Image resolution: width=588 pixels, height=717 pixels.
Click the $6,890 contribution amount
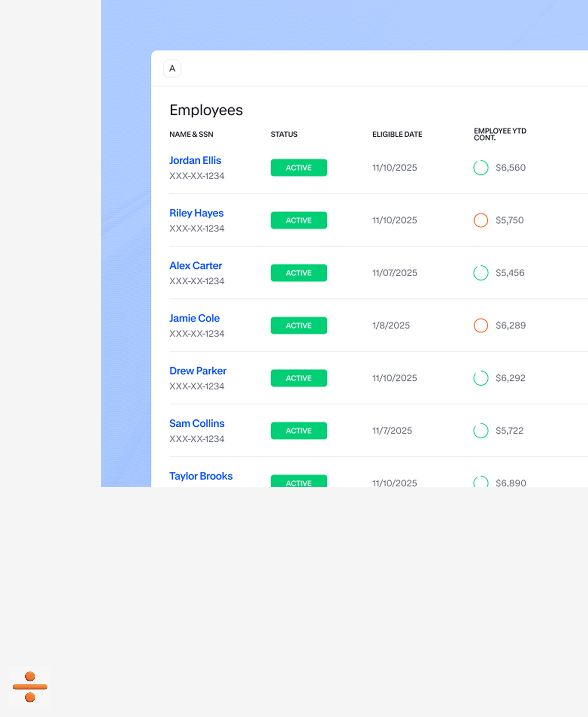pyautogui.click(x=511, y=483)
